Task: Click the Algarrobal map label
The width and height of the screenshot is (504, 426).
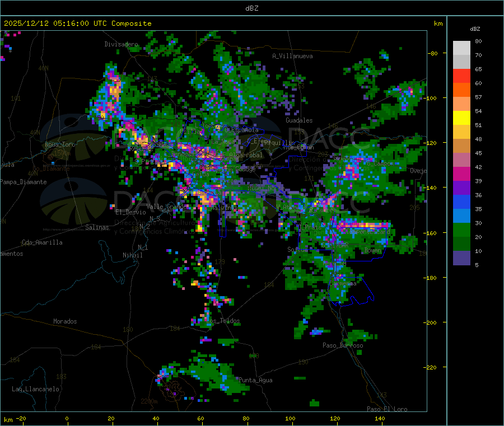Action: tap(246, 155)
